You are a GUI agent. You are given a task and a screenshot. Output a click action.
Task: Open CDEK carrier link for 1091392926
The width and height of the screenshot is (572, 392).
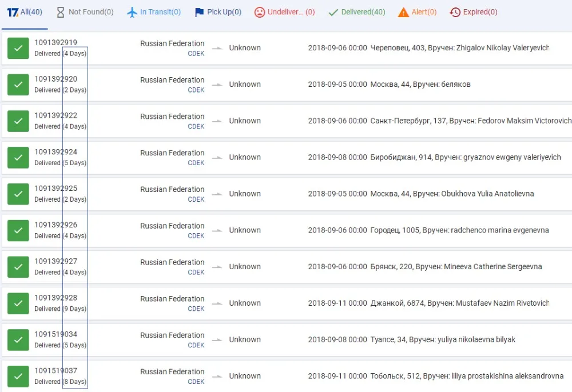196,235
